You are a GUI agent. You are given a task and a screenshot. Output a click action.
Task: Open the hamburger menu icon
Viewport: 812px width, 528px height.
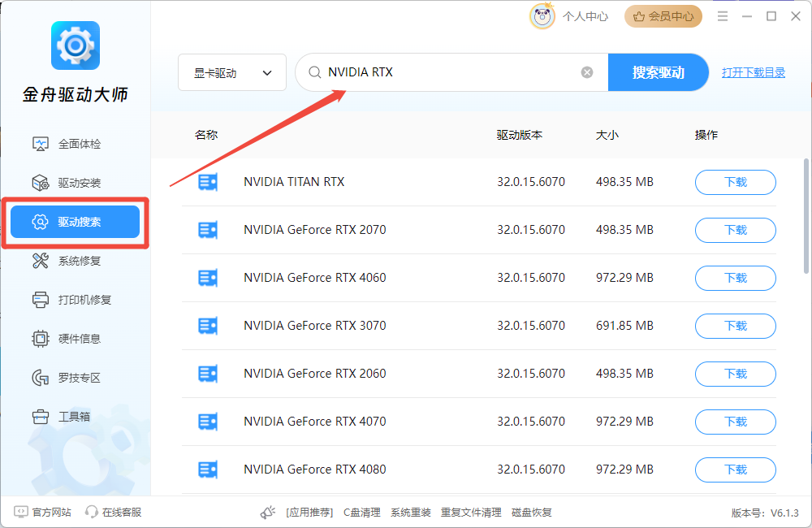click(x=723, y=16)
